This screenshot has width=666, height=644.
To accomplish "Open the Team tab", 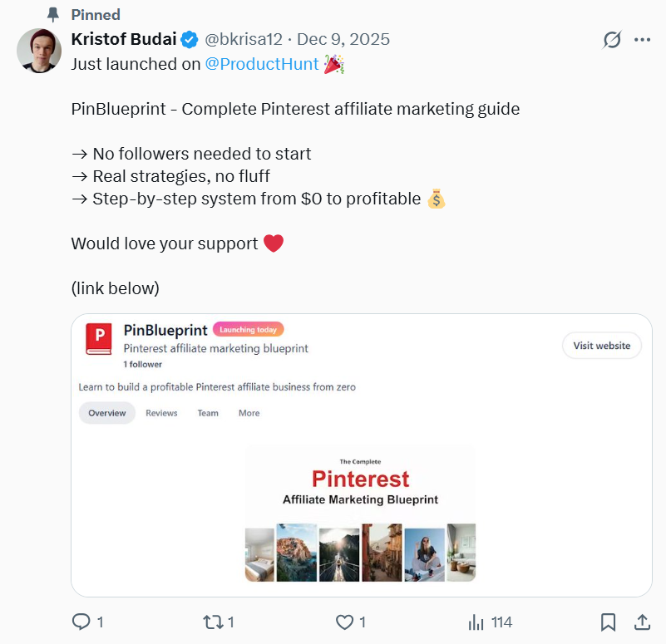I will (x=208, y=413).
